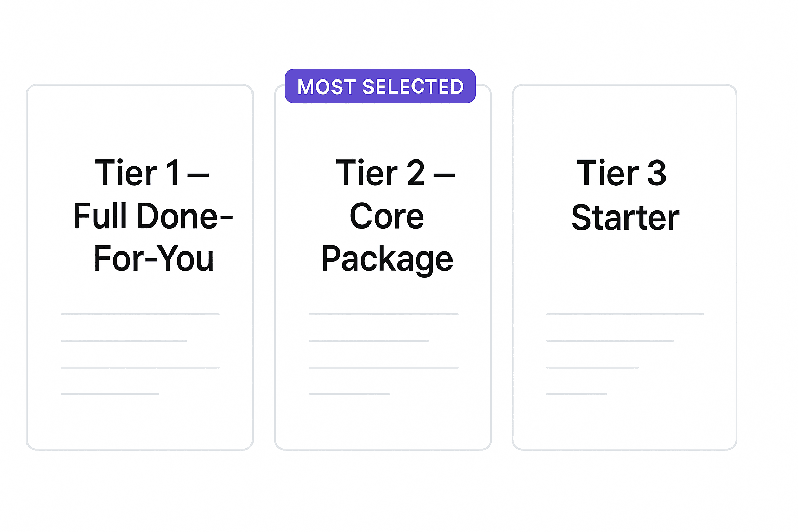The image size is (798, 532).
Task: Choose the Tier 2 – Core Package heading
Action: coord(388,216)
